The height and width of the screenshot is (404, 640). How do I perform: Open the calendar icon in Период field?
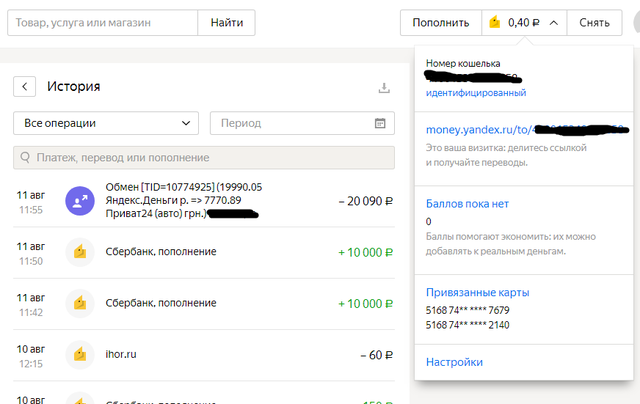380,123
